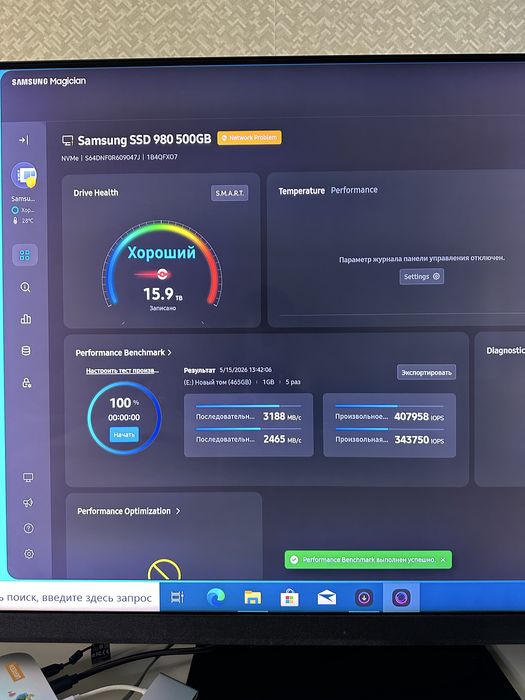Open Microsoft Store from the taskbar
525x700 pixels.
289,597
